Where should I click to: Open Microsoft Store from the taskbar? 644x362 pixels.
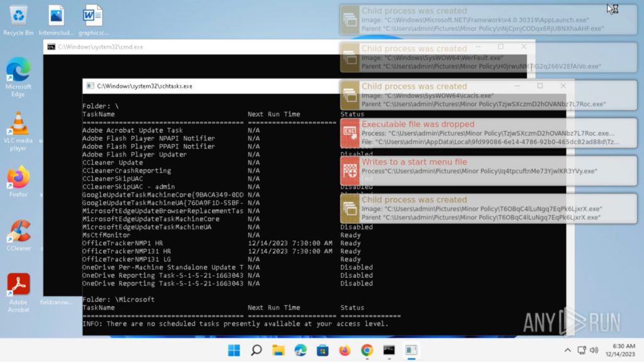point(323,351)
